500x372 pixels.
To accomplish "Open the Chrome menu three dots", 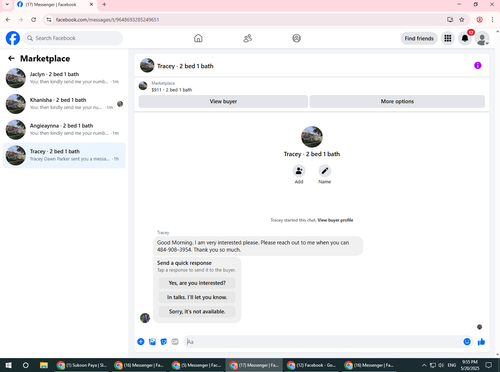I will point(492,20).
